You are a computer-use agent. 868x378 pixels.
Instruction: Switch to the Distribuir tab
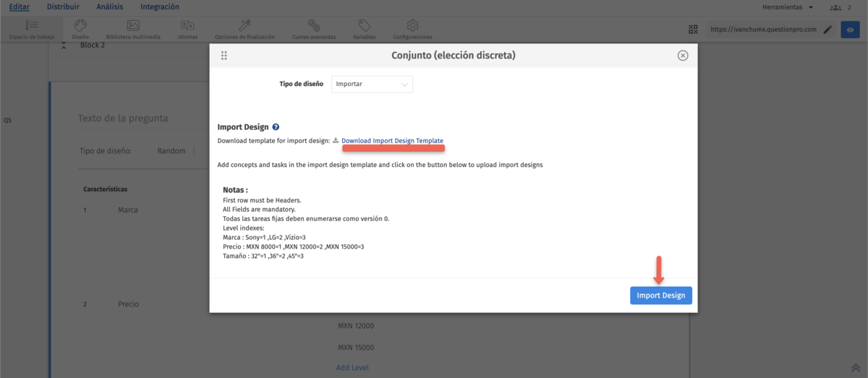pos(63,7)
